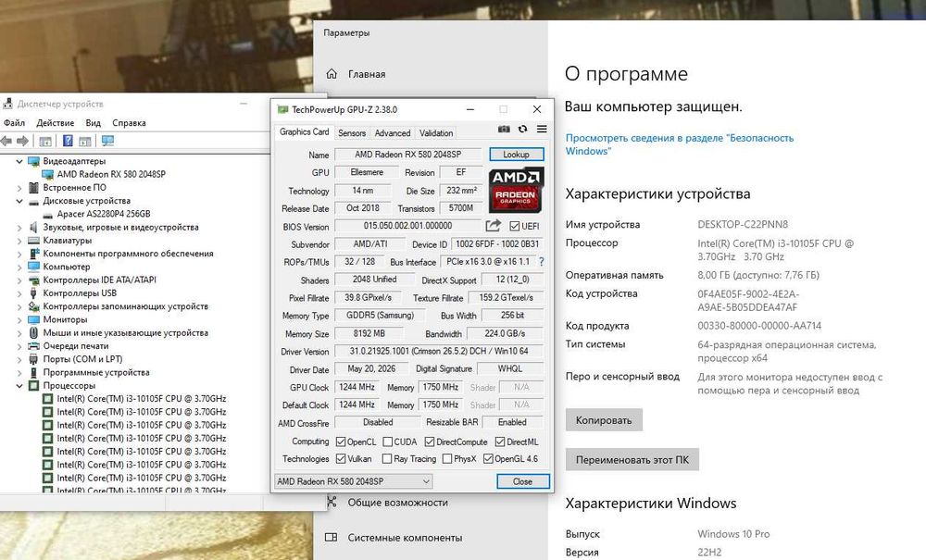Click the Device Manager help toolbar icon
Viewport: 926px width, 560px height.
pos(68,141)
